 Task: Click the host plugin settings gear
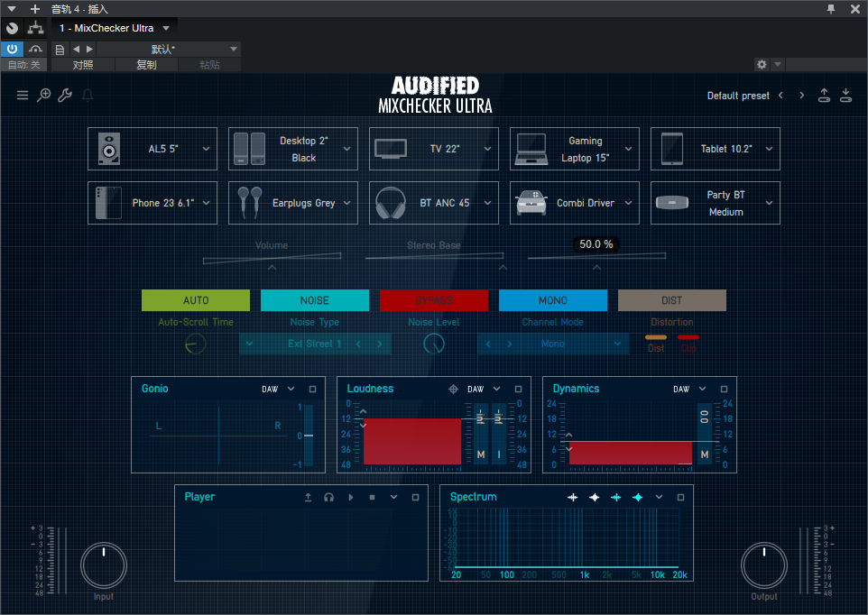click(x=762, y=64)
